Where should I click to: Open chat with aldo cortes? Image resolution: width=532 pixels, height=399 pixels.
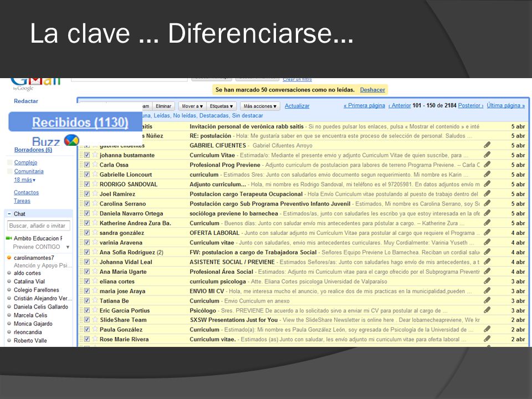pos(27,273)
